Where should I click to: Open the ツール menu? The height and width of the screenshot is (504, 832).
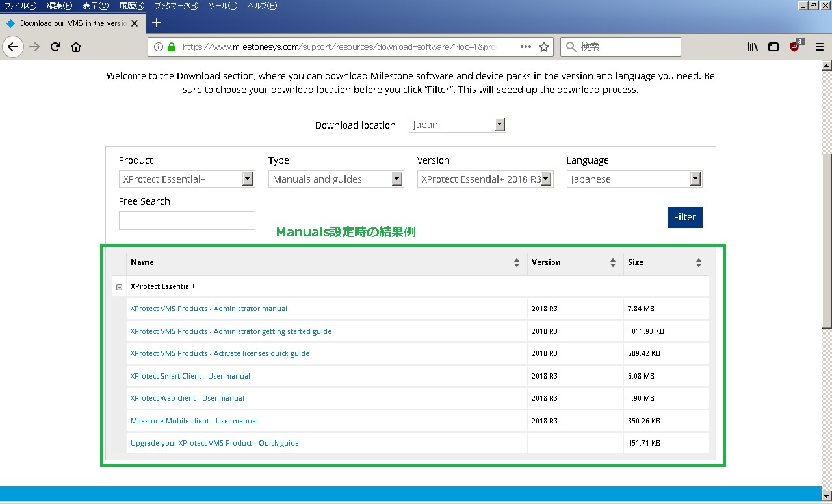tap(223, 6)
